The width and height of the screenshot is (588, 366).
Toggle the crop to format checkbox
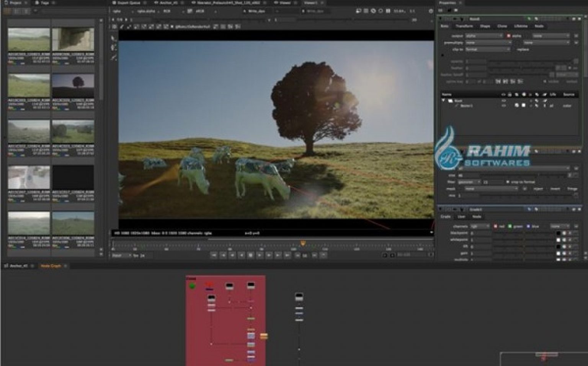[x=508, y=182]
